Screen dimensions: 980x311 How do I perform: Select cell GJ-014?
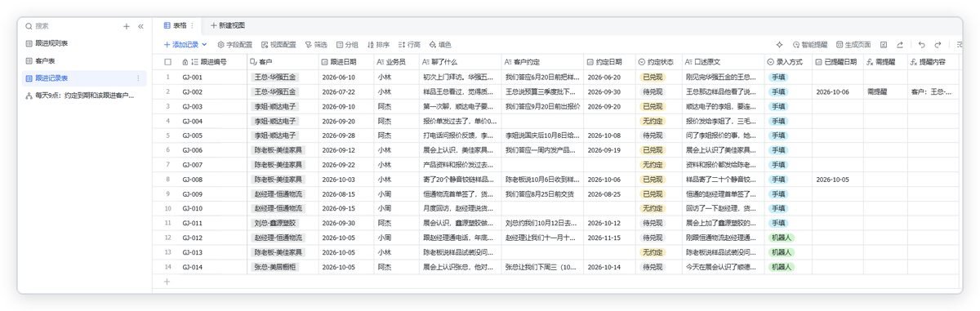pos(212,267)
